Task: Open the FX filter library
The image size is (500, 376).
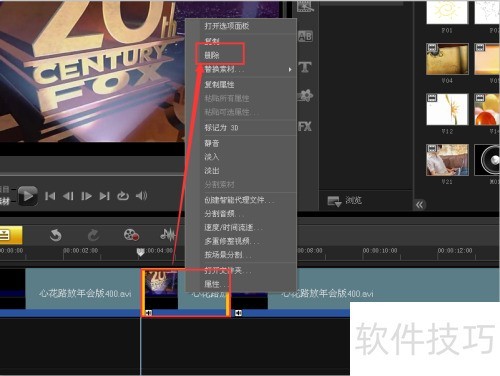Action: [x=305, y=126]
